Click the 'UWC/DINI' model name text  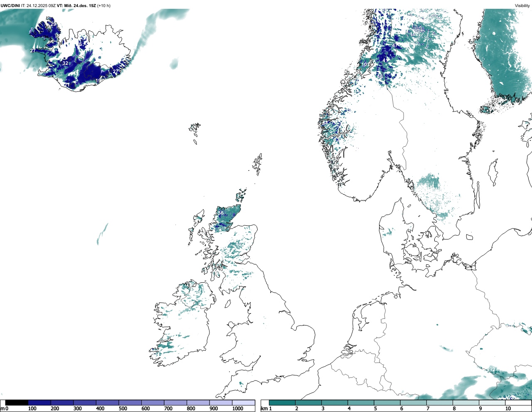10,5
